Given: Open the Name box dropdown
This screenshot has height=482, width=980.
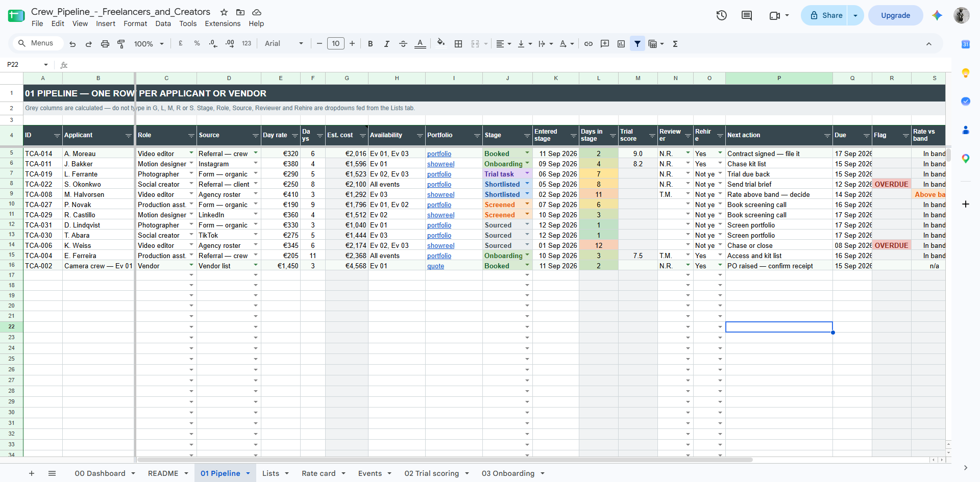Looking at the screenshot, I should 46,65.
